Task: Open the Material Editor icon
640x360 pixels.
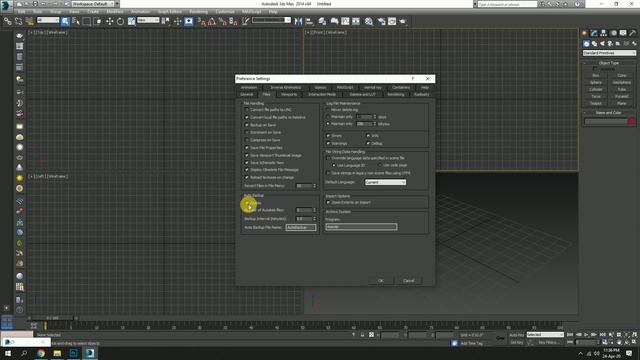Action: click(x=369, y=21)
